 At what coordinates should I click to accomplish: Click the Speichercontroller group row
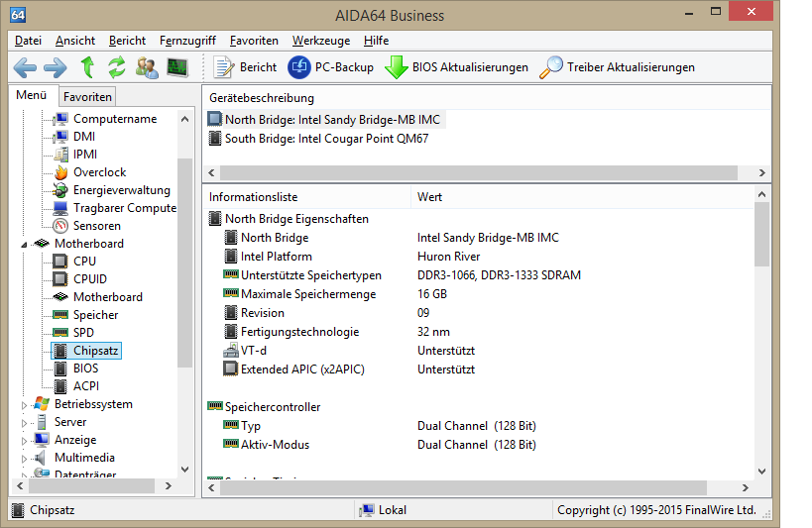(x=264, y=407)
